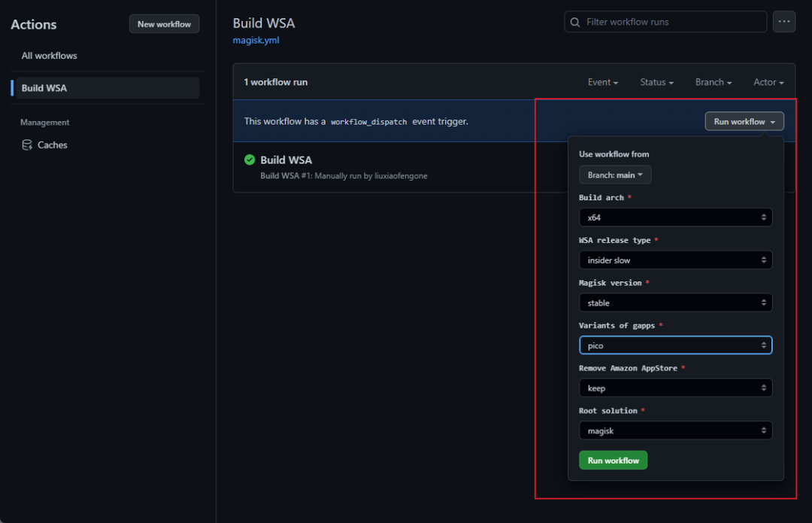812x523 pixels.
Task: Click the Build WSA page title
Action: click(264, 23)
